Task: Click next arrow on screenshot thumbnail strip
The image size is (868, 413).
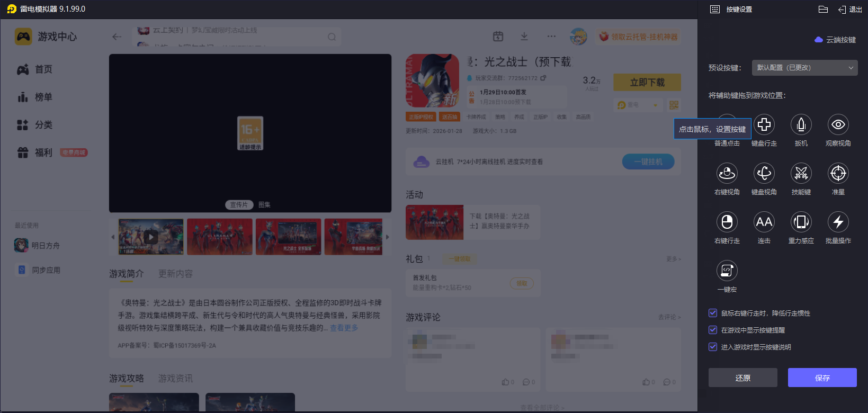Action: [x=388, y=237]
